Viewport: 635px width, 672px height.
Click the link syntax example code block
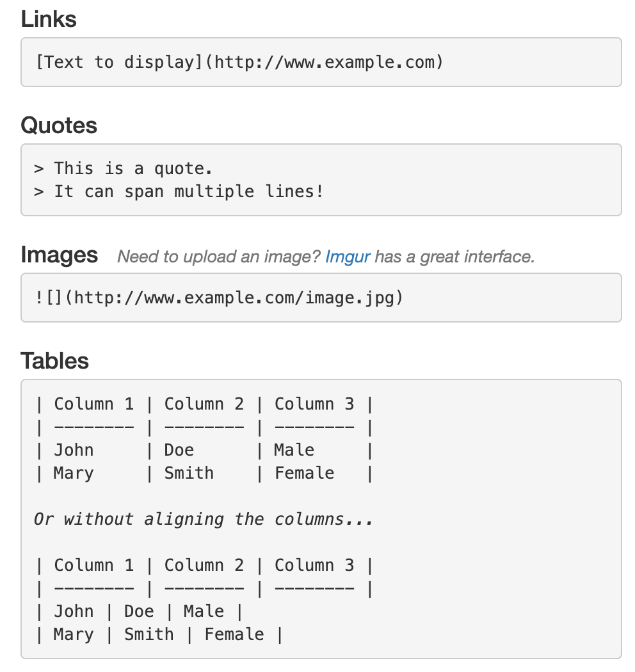point(321,62)
